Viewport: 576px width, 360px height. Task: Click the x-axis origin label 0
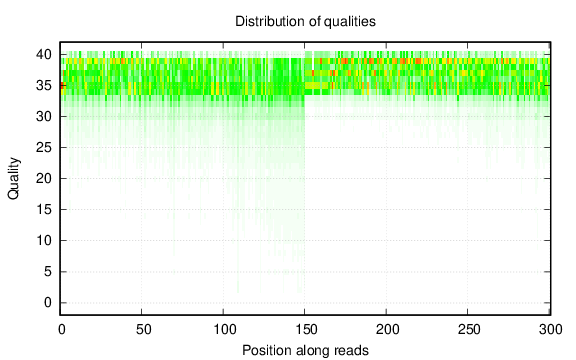62,330
